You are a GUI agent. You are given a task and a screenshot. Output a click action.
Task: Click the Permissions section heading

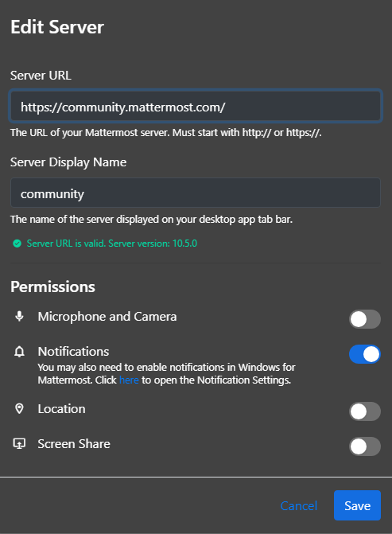[52, 286]
